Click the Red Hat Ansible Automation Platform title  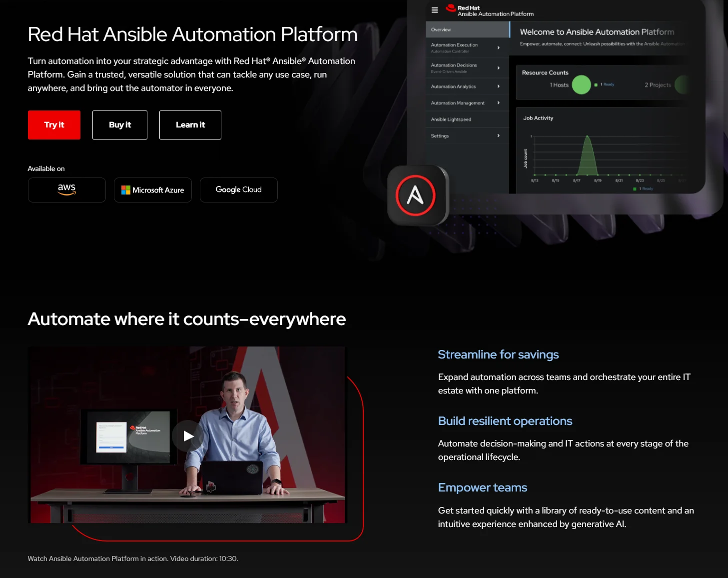click(x=193, y=34)
